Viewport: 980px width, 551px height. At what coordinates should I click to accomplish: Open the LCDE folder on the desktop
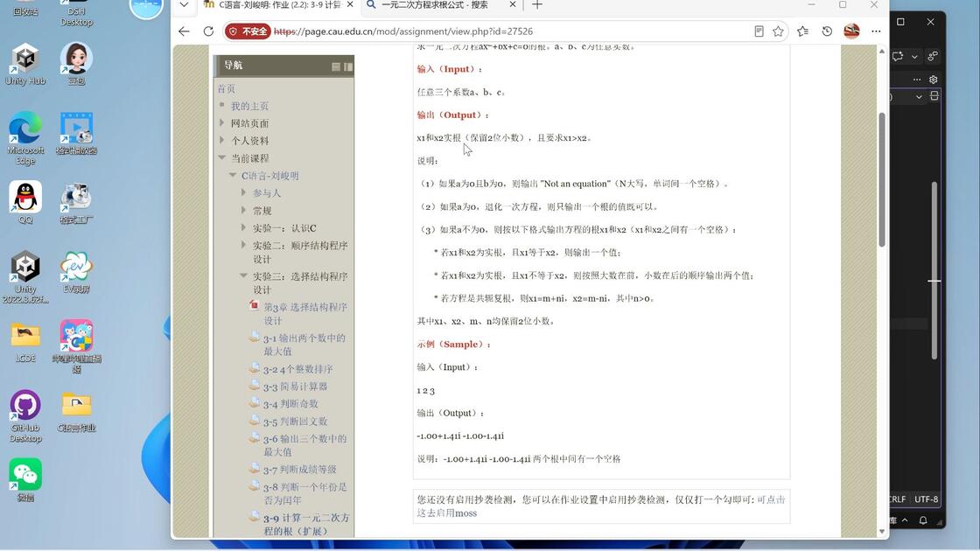click(x=25, y=342)
